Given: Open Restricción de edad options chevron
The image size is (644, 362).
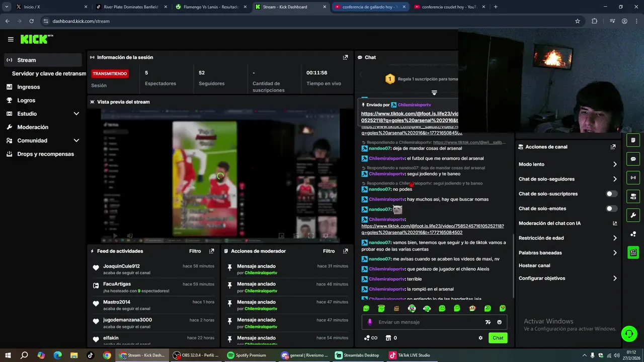Looking at the screenshot, I should pyautogui.click(x=615, y=238).
